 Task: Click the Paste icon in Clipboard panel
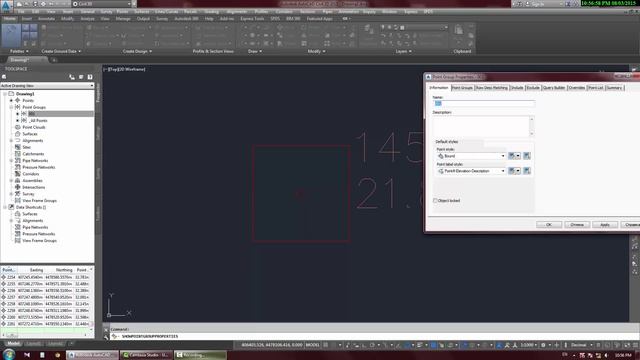pyautogui.click(x=459, y=30)
